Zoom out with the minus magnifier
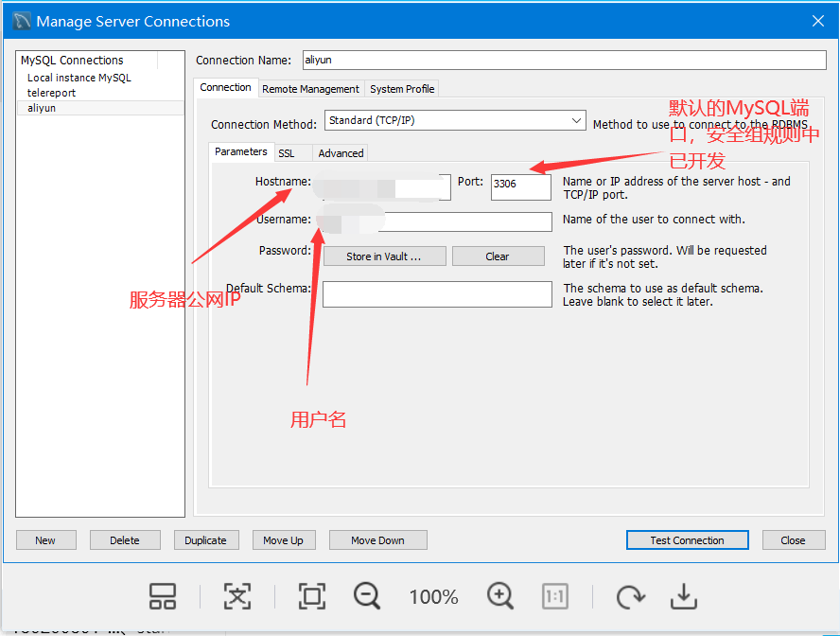Image resolution: width=840 pixels, height=636 pixels. 367,596
